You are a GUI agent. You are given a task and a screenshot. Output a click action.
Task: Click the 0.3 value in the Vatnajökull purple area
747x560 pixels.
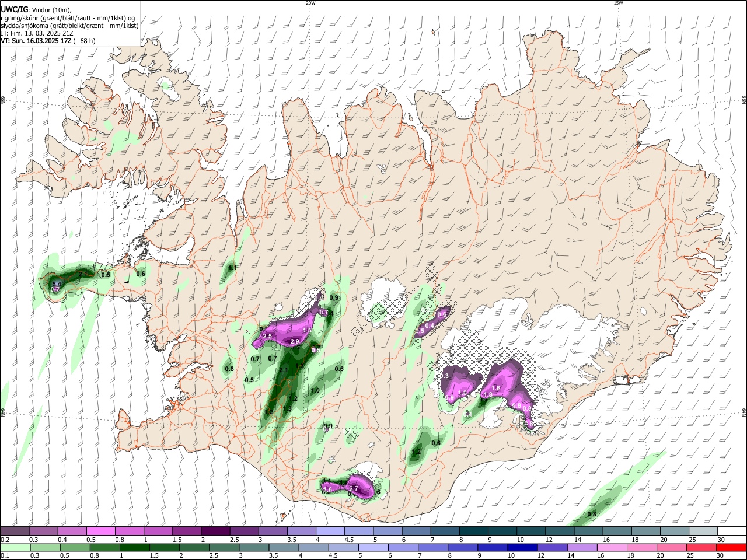[x=444, y=376]
